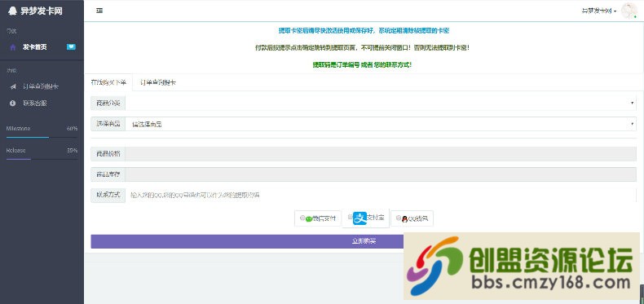Click the hamburger menu toggle icon
This screenshot has height=304, width=644.
(99, 11)
